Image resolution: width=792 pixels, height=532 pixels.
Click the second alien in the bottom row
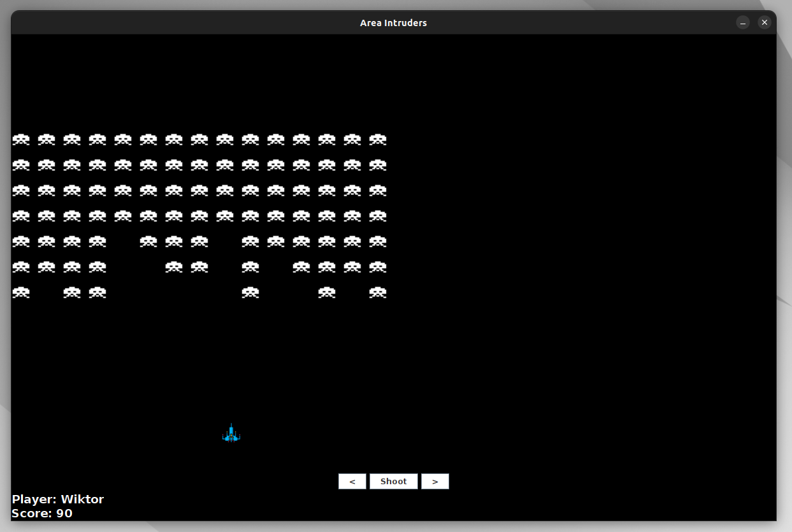(x=72, y=292)
